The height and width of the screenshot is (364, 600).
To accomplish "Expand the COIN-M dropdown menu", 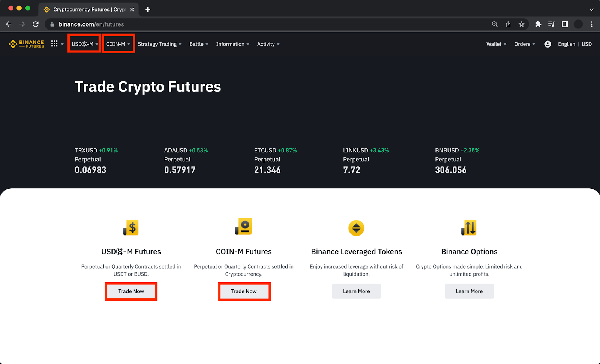I will click(x=118, y=44).
